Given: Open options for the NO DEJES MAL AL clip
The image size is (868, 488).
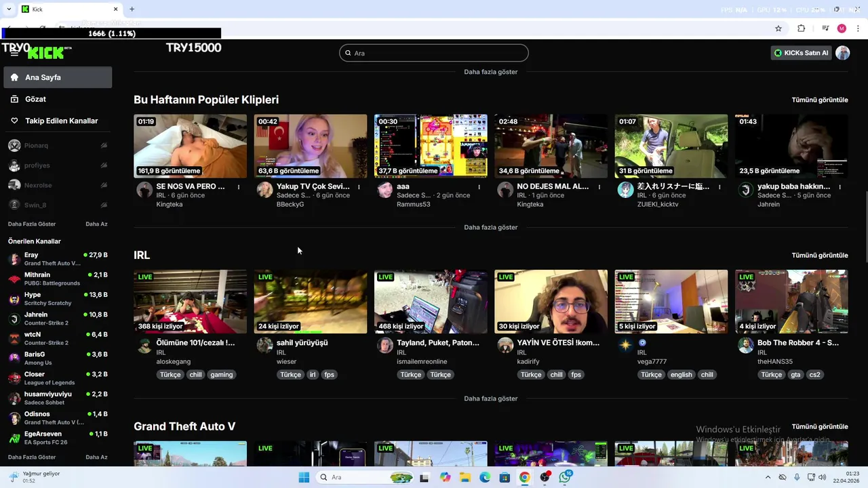Looking at the screenshot, I should tap(599, 186).
